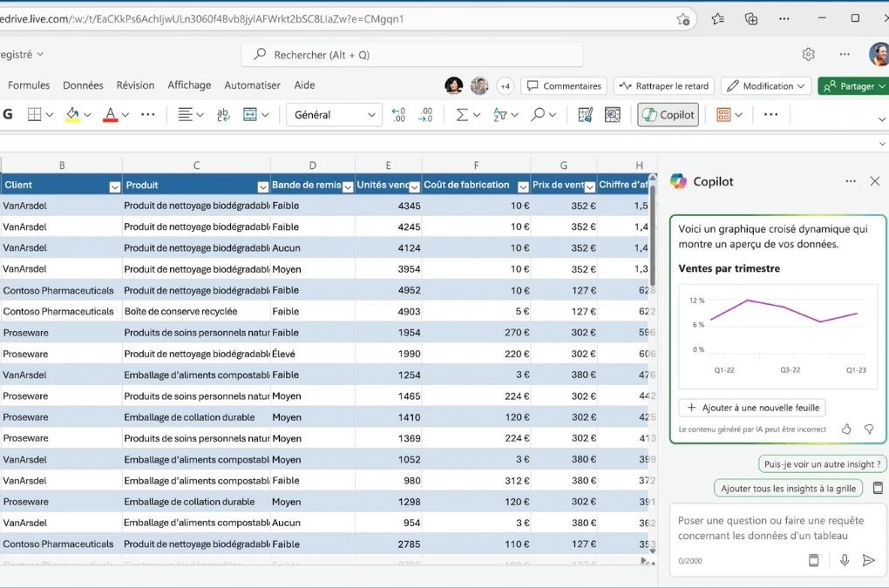The image size is (889, 588).
Task: Click Ventes par trimestre chart preview
Action: [x=777, y=336]
